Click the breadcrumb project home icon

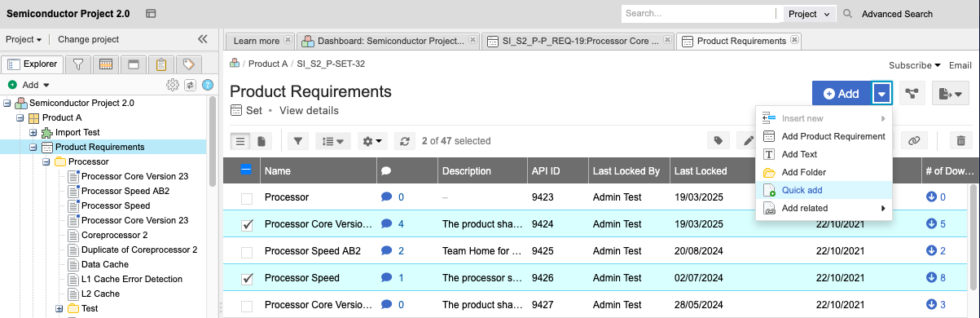(235, 63)
